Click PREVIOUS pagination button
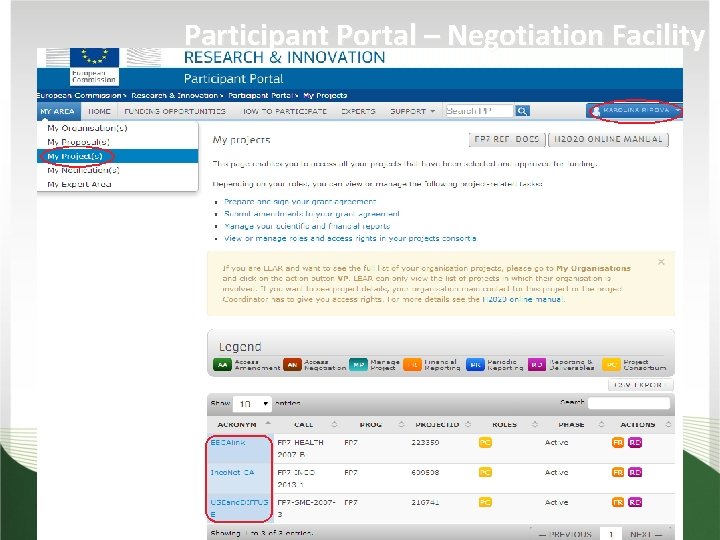The image size is (720, 540). pos(565,534)
